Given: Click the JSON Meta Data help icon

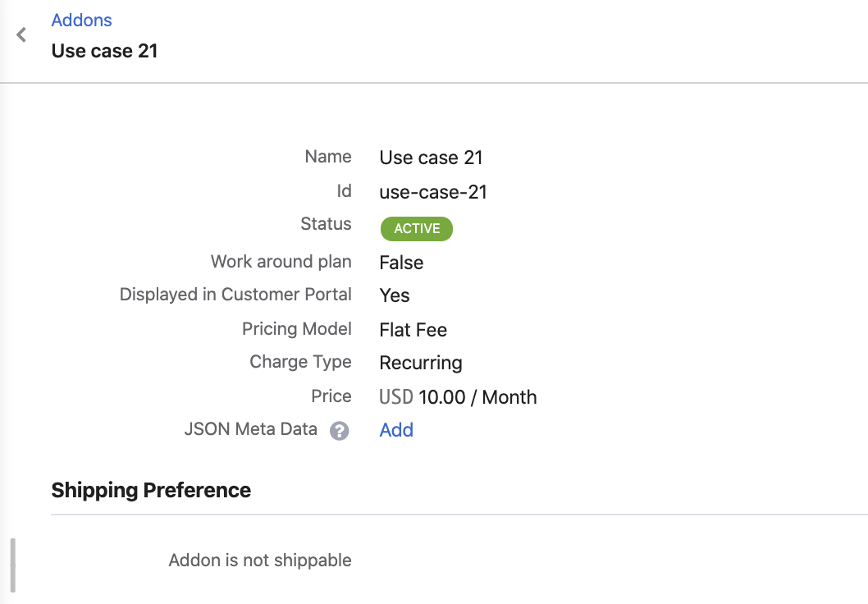Looking at the screenshot, I should (x=340, y=431).
